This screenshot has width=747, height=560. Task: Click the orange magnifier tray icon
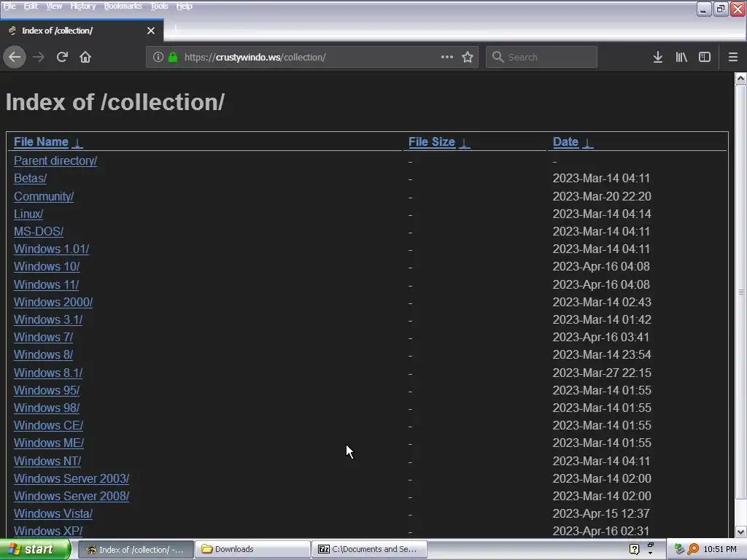(693, 550)
